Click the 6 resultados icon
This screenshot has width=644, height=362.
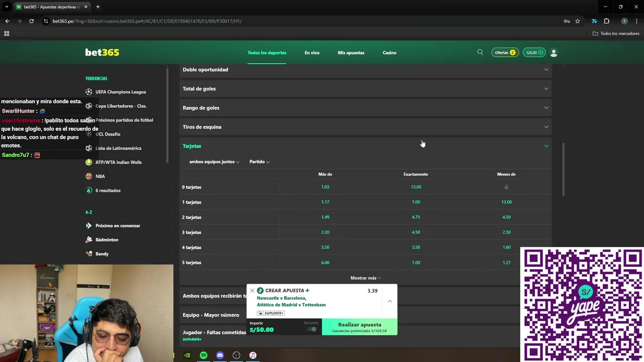click(x=89, y=191)
